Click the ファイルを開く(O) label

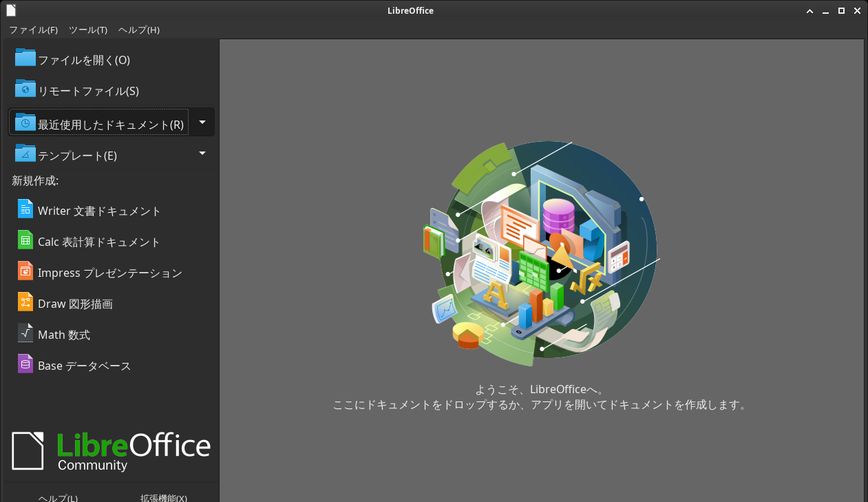point(84,60)
